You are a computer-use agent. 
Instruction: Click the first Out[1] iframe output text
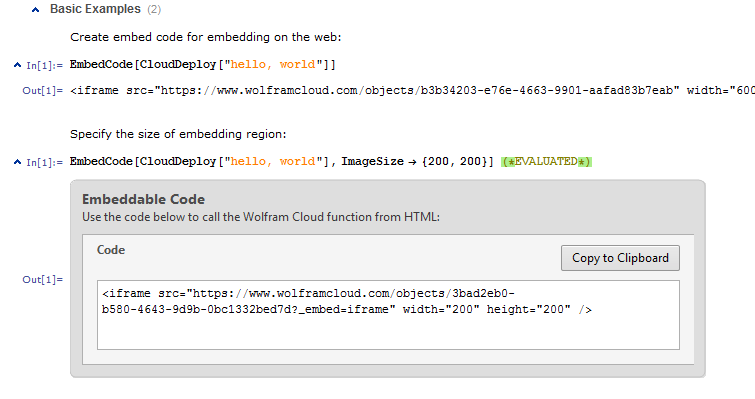click(412, 90)
